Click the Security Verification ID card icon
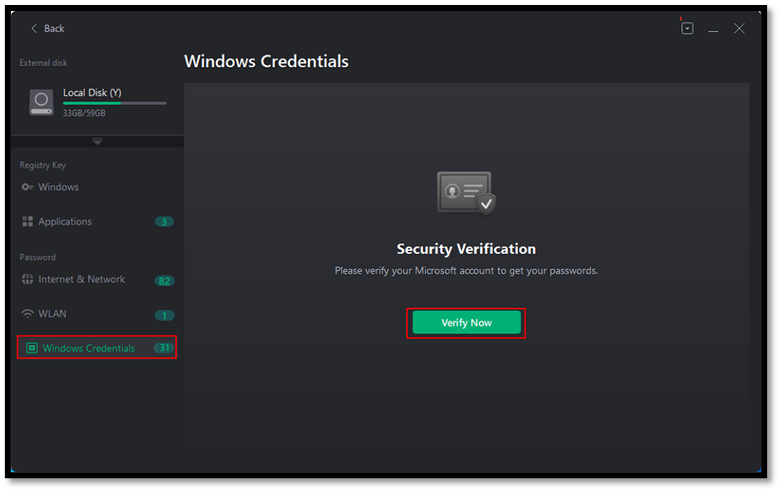Screen dimensions: 780x491 pyautogui.click(x=466, y=193)
